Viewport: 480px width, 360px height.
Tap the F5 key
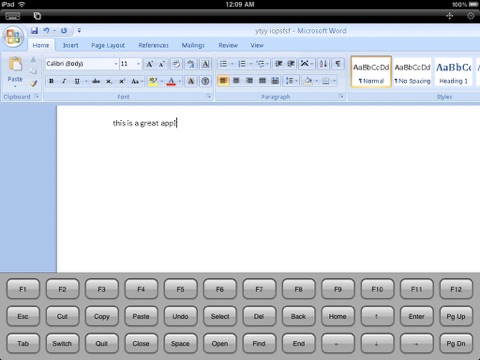tap(180, 289)
